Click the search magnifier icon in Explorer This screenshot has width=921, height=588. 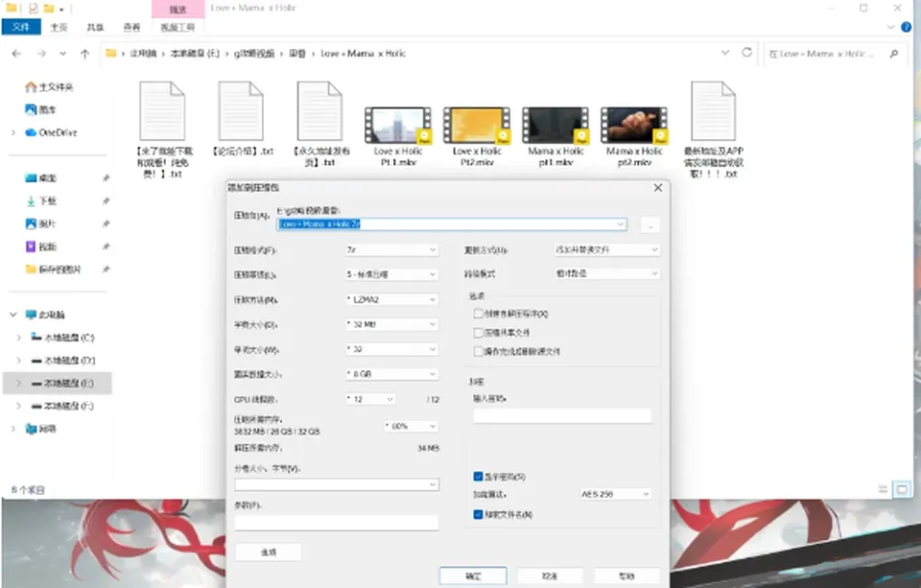click(x=894, y=54)
